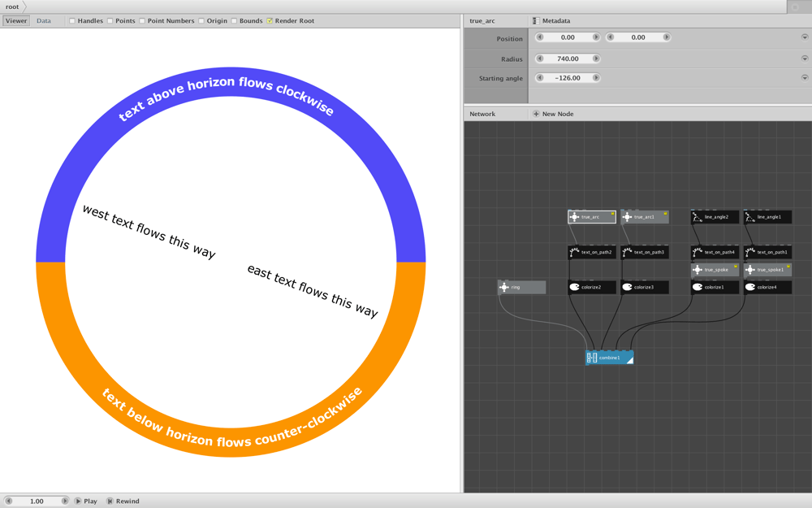
Task: Select the true_arc node
Action: 592,217
